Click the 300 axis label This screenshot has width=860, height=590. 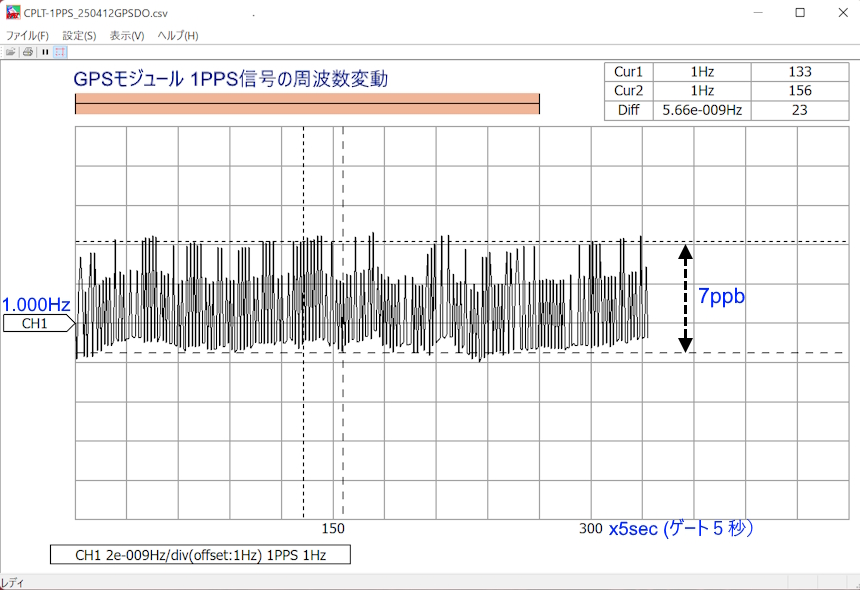(x=591, y=529)
